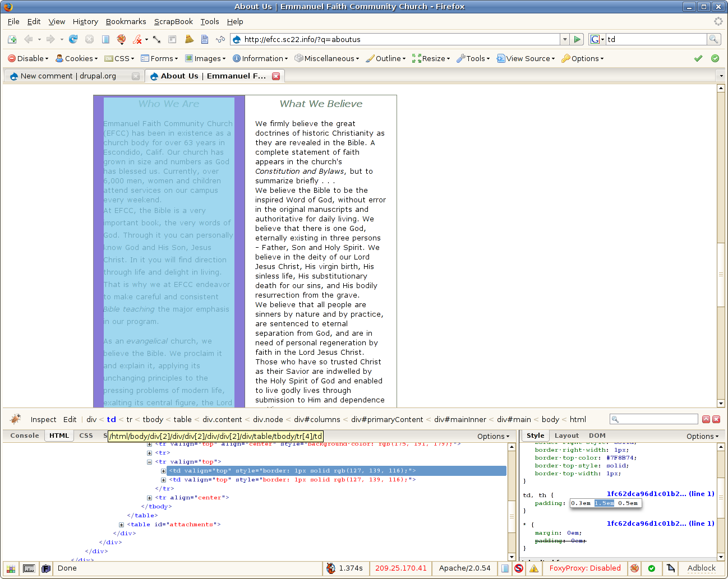Switch to the Layout tab
The height and width of the screenshot is (579, 728).
point(566,436)
